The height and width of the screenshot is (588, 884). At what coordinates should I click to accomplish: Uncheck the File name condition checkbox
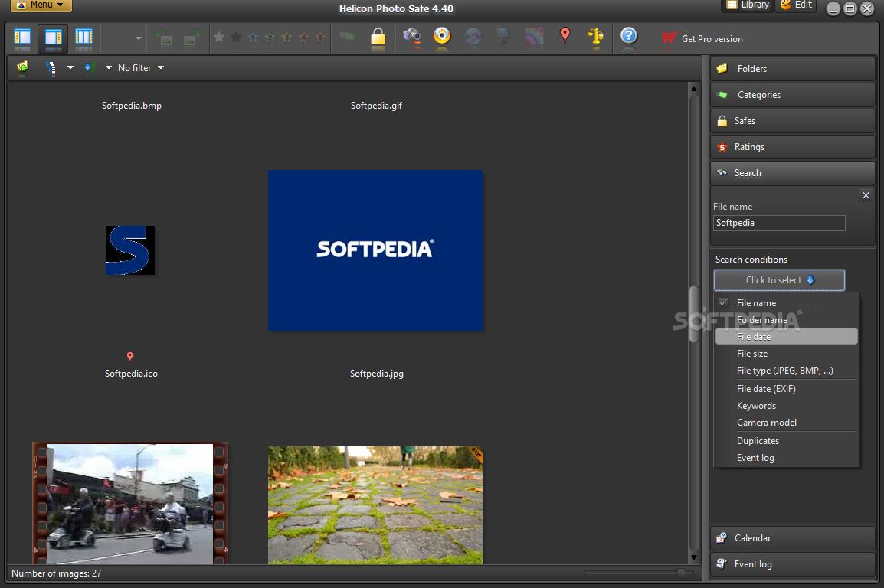tap(724, 302)
